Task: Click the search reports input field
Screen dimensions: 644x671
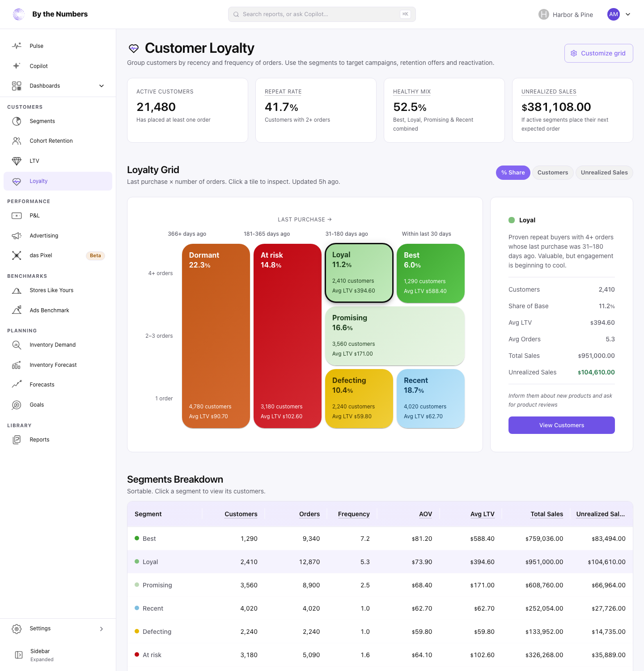Action: pyautogui.click(x=322, y=14)
